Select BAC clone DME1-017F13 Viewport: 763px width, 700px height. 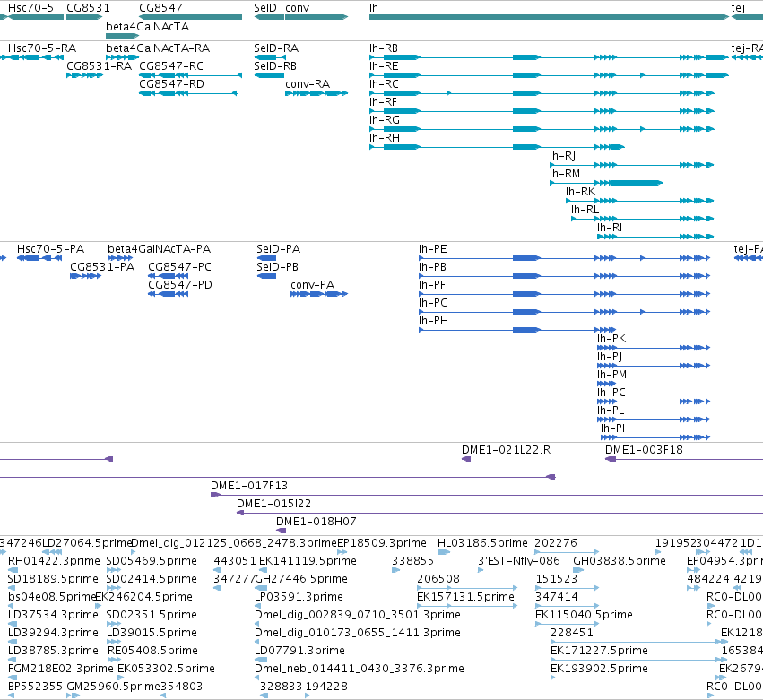point(487,496)
